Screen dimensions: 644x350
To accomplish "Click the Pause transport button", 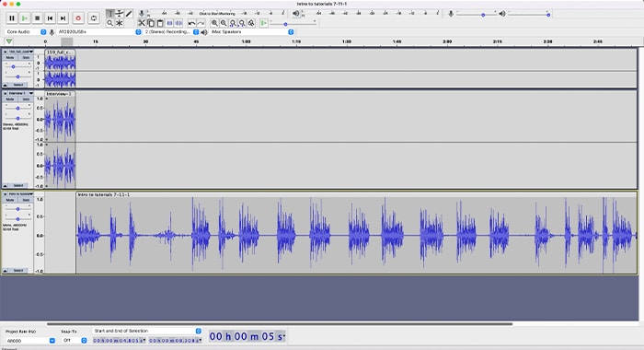I will 11,18.
